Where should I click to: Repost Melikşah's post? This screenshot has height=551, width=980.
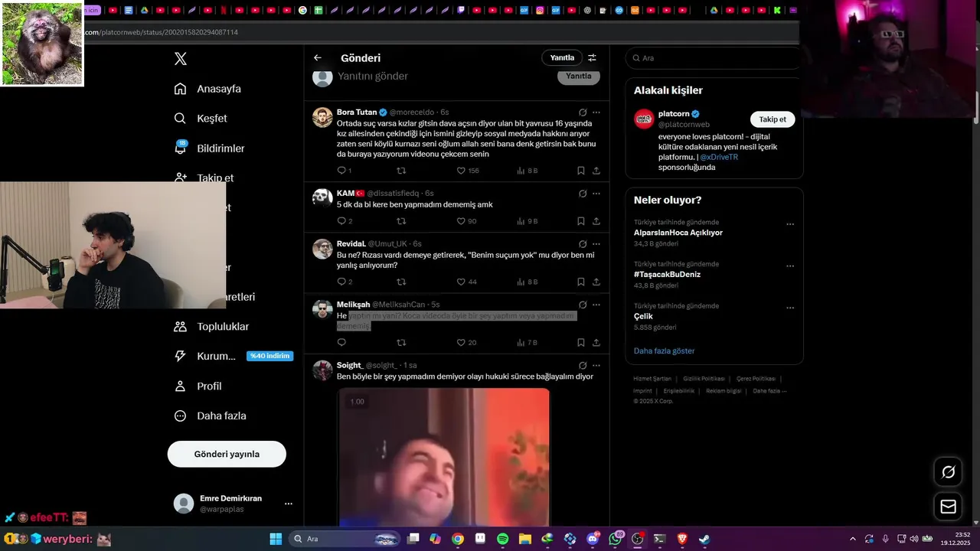tap(401, 342)
